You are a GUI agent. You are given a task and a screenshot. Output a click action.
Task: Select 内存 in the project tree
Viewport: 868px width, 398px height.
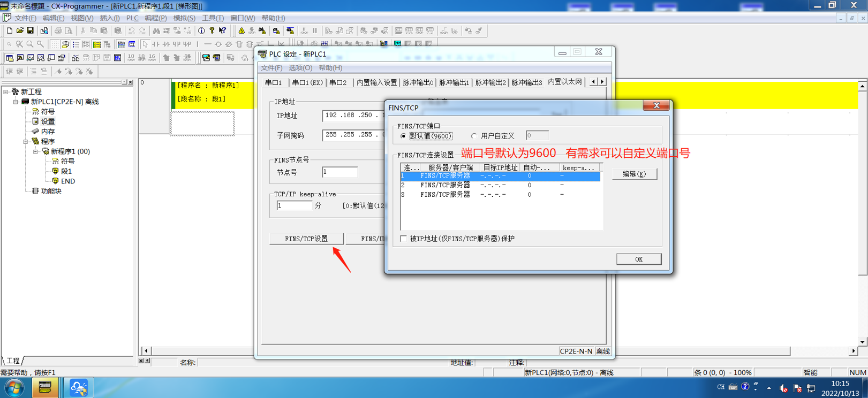[x=48, y=132]
